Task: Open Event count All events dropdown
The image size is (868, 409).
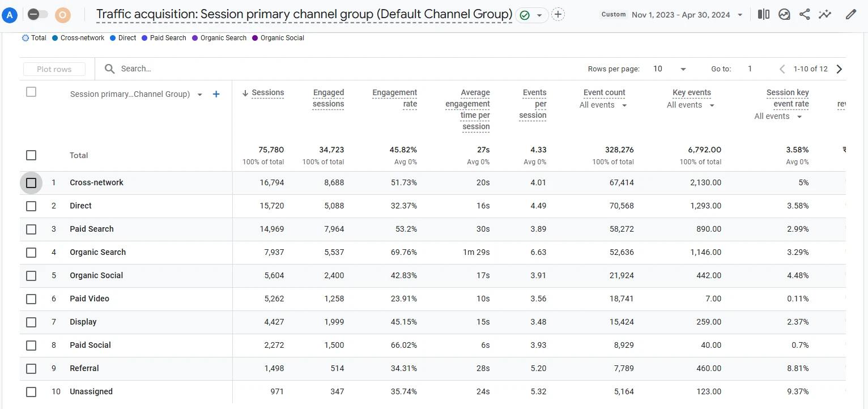Action: [603, 105]
